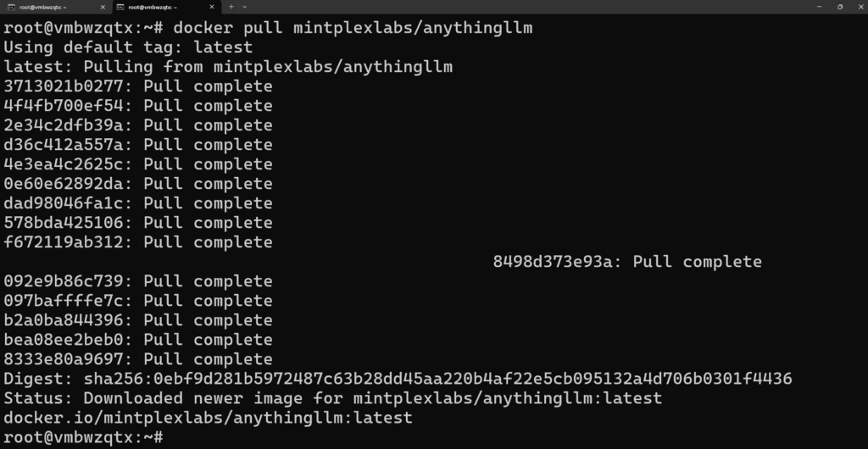Switch to the first root@vmbwzqtx tab
The width and height of the screenshot is (868, 449).
(x=55, y=7)
